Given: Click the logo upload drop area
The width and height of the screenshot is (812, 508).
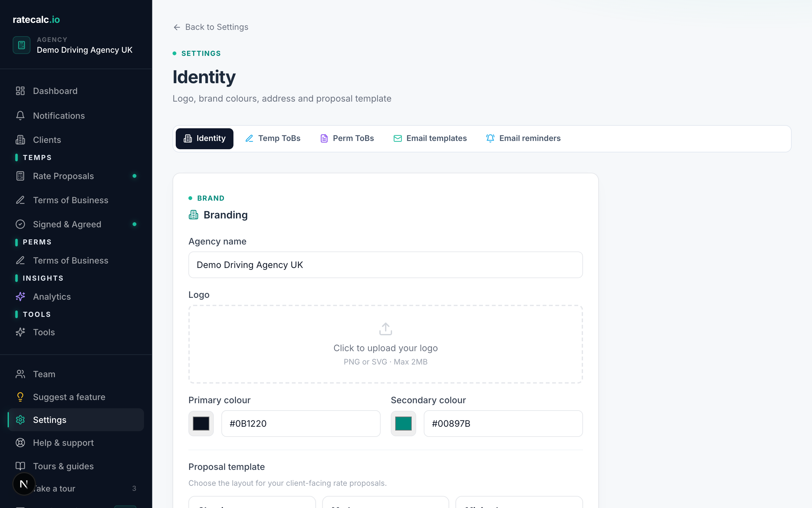Looking at the screenshot, I should tap(385, 344).
